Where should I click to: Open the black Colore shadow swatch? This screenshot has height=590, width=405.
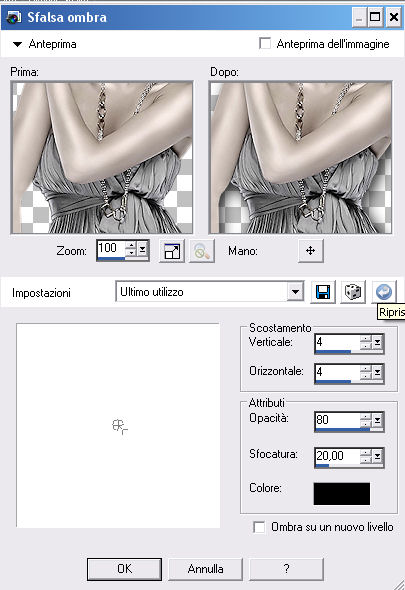342,494
